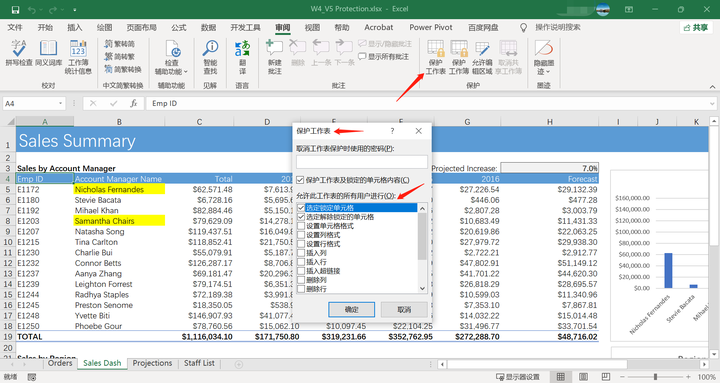Screen dimensions: 720x383
Task: Click down arrow of permissions list scrollbar
Action: click(422, 288)
